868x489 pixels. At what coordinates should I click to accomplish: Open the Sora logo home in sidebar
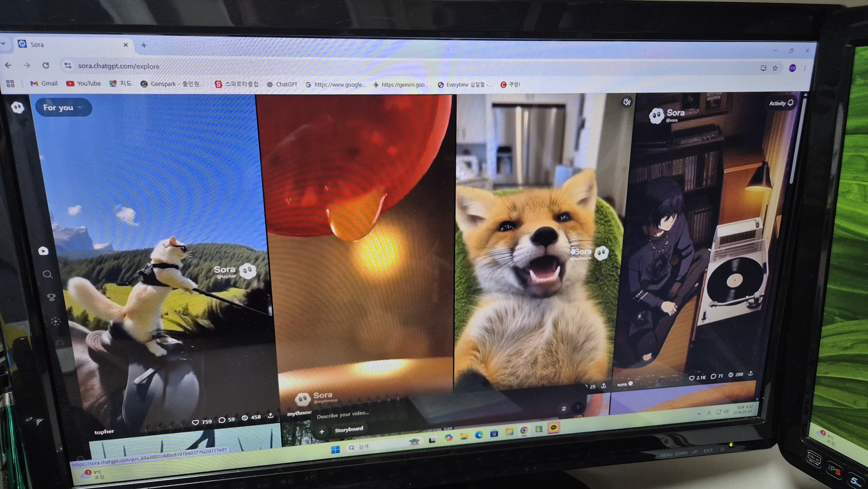[18, 107]
